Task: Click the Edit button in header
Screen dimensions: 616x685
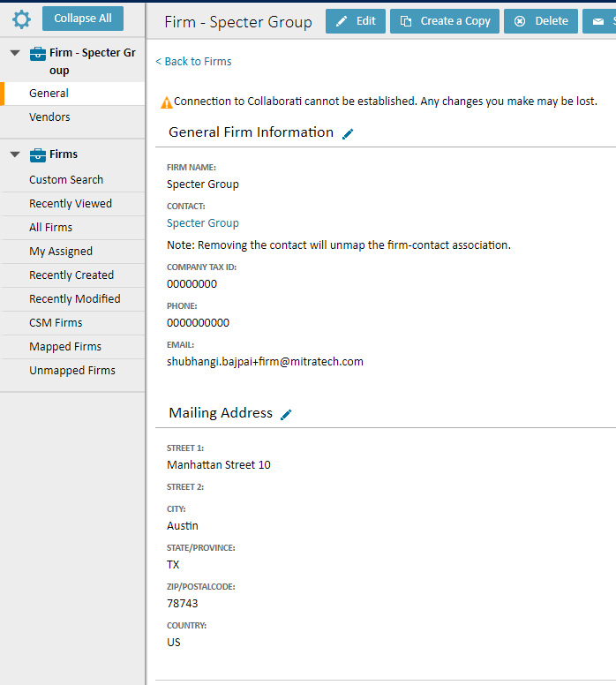Action: [x=355, y=21]
